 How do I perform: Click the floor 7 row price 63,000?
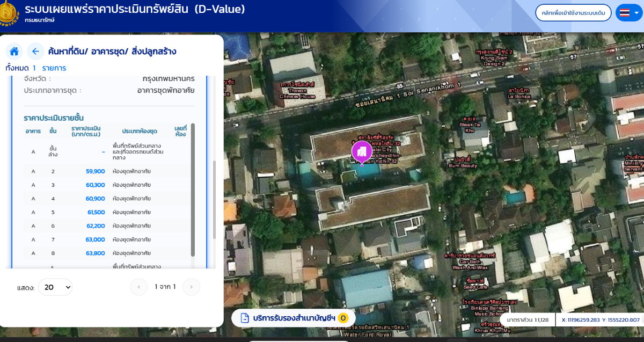tap(95, 239)
